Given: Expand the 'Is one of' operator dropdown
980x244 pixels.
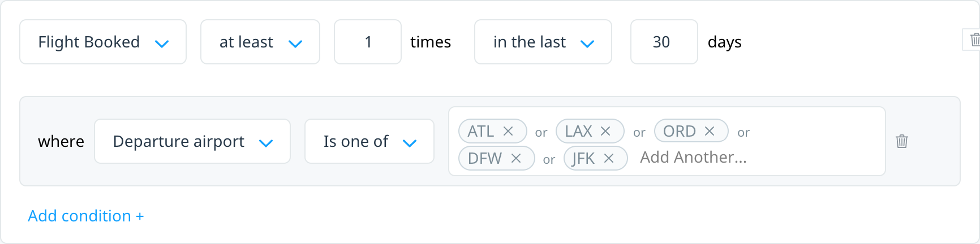Looking at the screenshot, I should [x=369, y=141].
